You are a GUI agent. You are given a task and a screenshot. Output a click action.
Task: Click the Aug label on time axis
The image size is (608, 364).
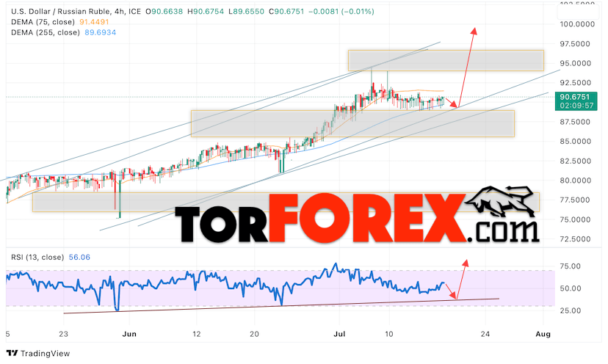pyautogui.click(x=543, y=334)
